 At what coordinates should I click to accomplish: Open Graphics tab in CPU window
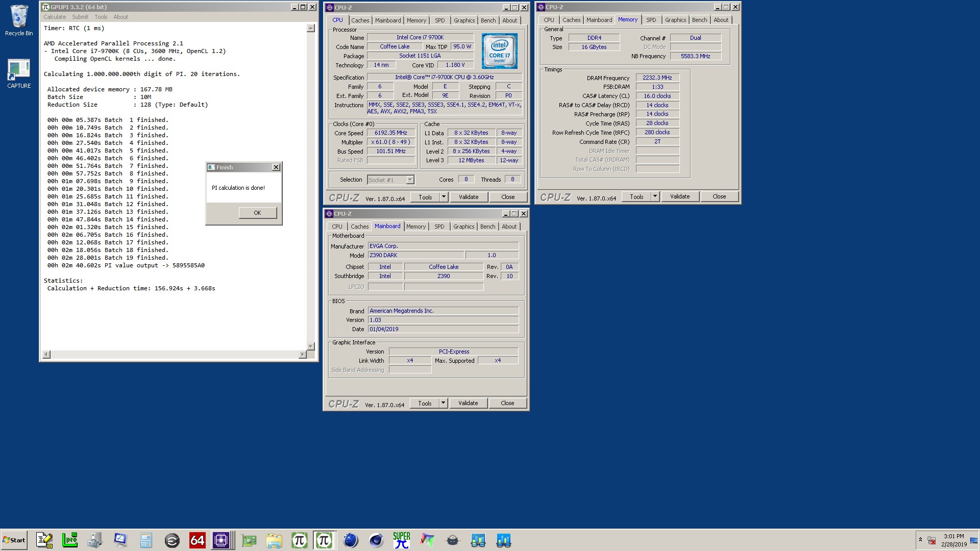pyautogui.click(x=464, y=20)
